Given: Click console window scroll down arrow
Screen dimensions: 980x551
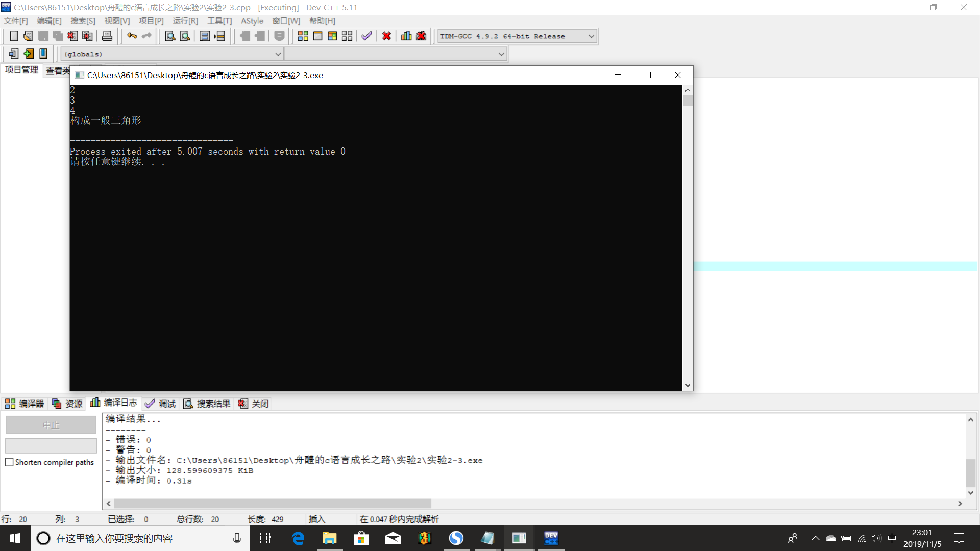Looking at the screenshot, I should [x=688, y=385].
